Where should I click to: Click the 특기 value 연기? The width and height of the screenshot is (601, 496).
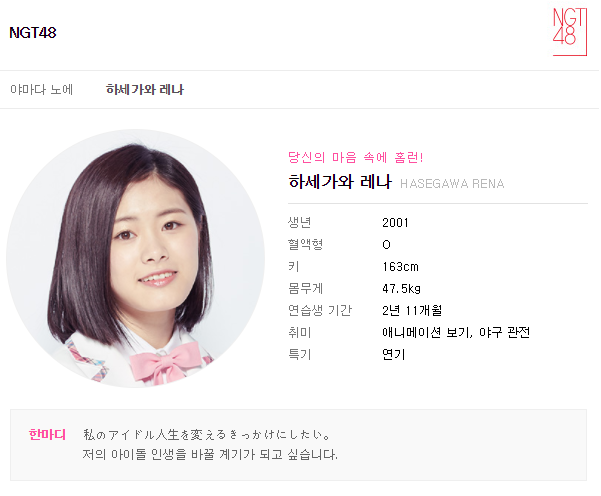394,354
